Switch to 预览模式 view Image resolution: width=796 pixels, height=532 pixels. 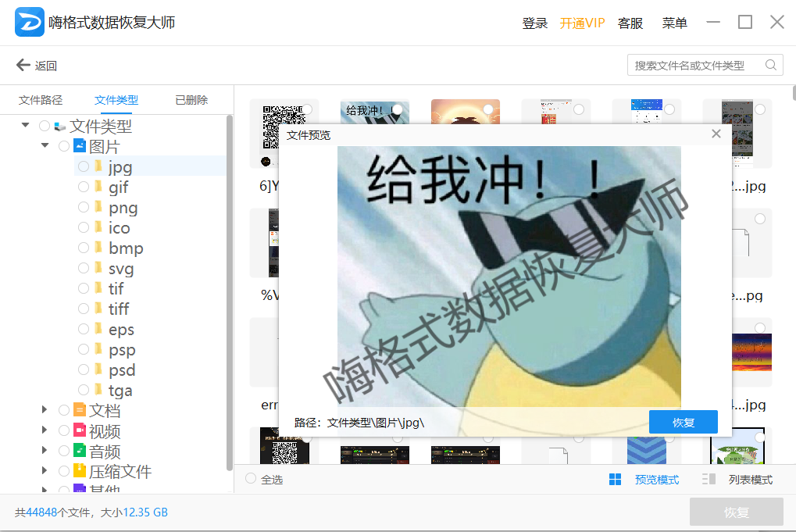tap(657, 480)
